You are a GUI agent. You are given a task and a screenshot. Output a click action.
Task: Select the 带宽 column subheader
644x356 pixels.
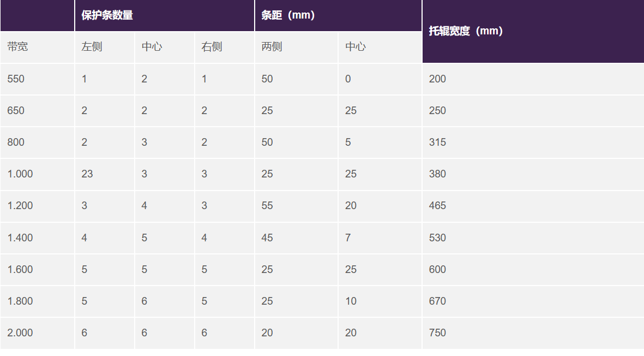click(x=37, y=48)
